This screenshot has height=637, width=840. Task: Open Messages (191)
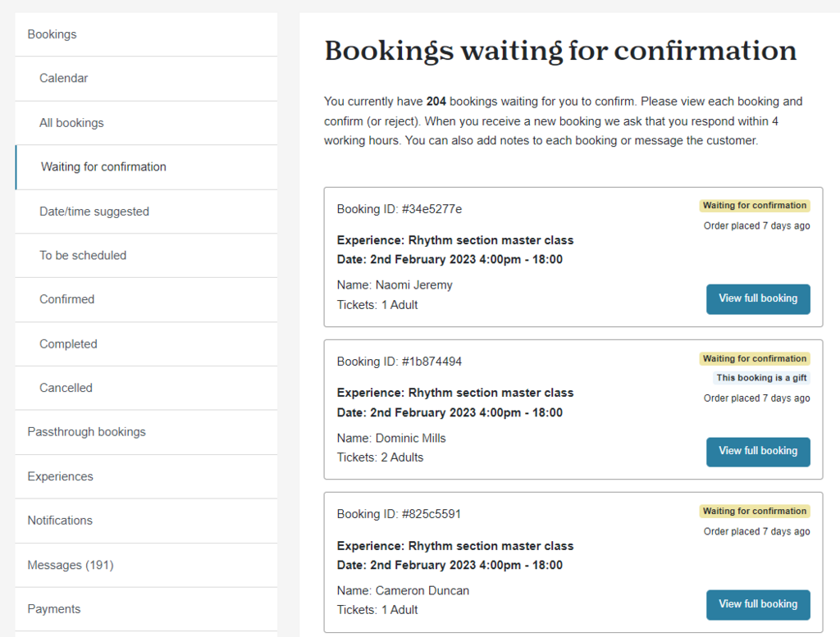pyautogui.click(x=146, y=566)
